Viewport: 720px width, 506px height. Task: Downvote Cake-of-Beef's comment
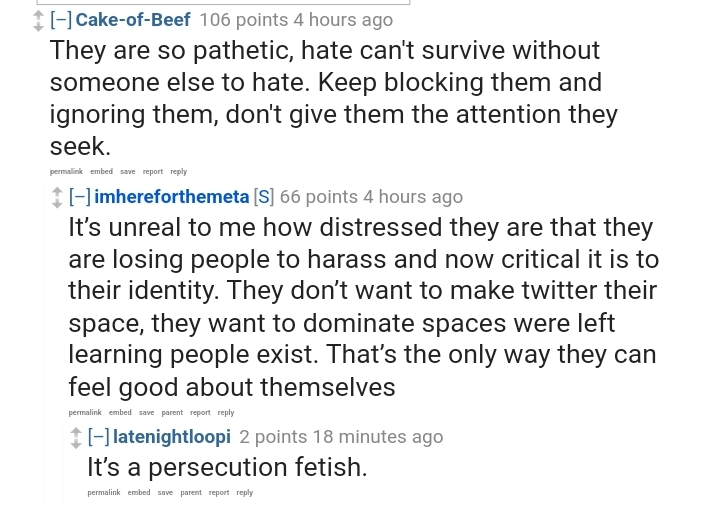(38, 26)
